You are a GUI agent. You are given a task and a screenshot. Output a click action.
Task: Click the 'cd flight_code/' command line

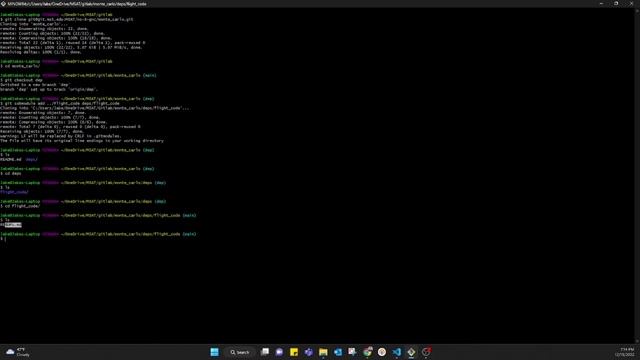click(20, 206)
